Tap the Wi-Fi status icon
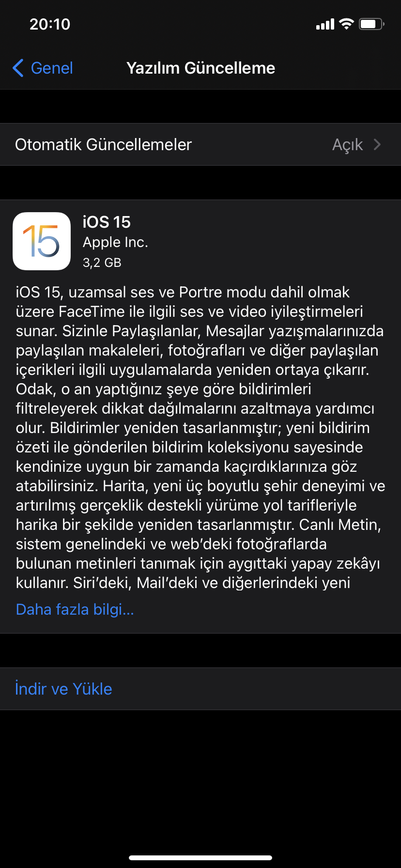The height and width of the screenshot is (868, 401). click(x=347, y=24)
